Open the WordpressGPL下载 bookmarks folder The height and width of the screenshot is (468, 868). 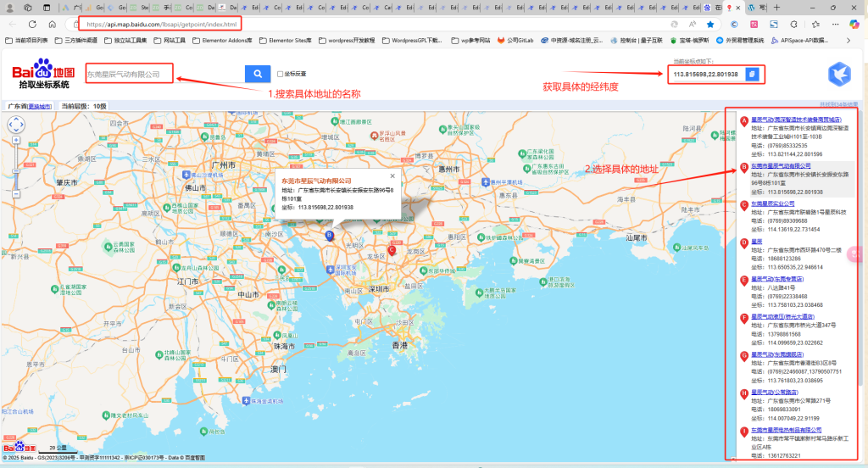[413, 41]
